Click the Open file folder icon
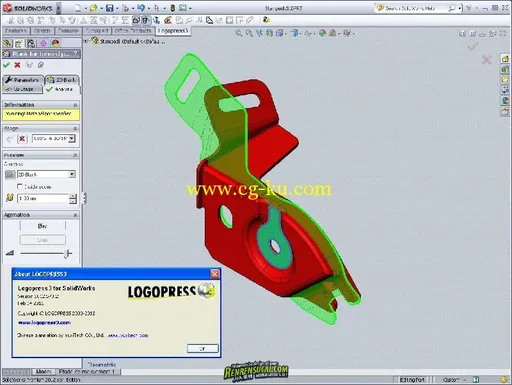 [x=93, y=8]
